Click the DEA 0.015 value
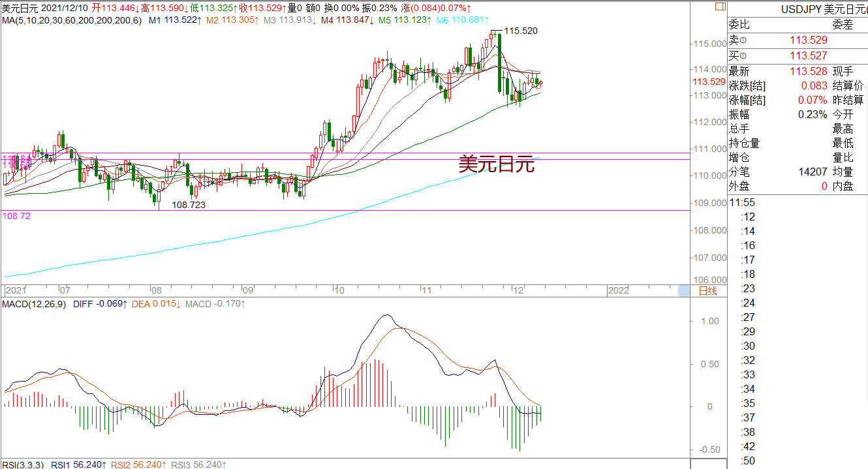Viewport: 868px width, 469px height. tap(157, 304)
